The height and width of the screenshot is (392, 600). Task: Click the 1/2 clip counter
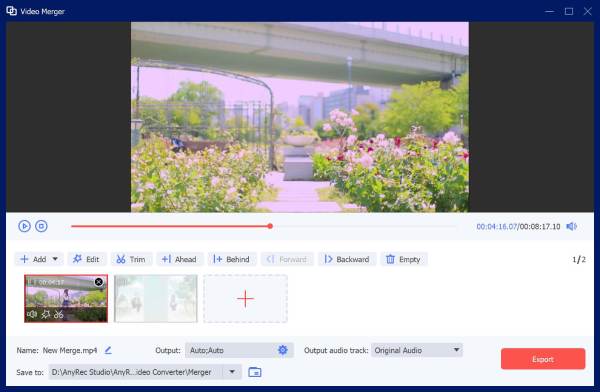coord(579,260)
